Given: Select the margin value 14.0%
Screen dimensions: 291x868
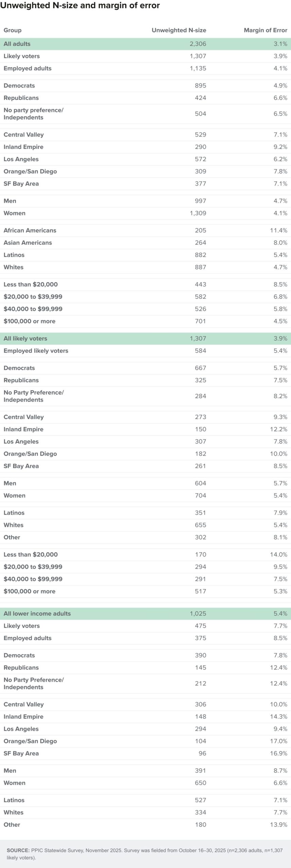Looking at the screenshot, I should click(x=279, y=554).
